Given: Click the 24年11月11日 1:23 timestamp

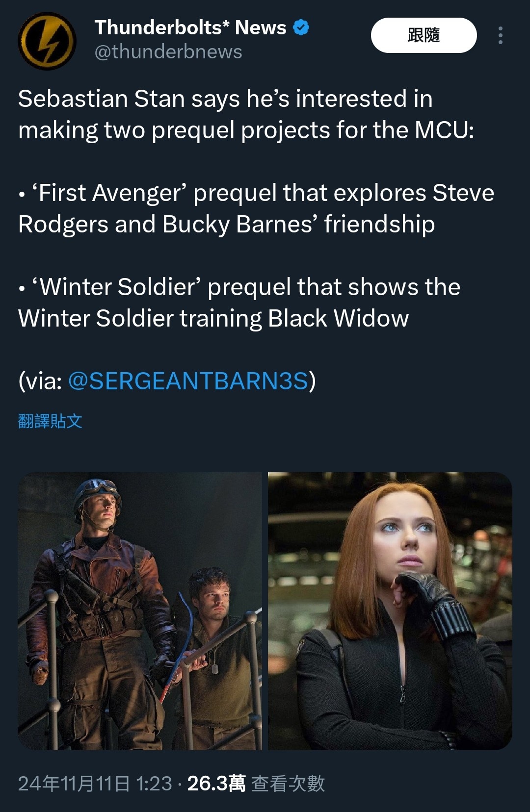Looking at the screenshot, I should click(x=95, y=784).
